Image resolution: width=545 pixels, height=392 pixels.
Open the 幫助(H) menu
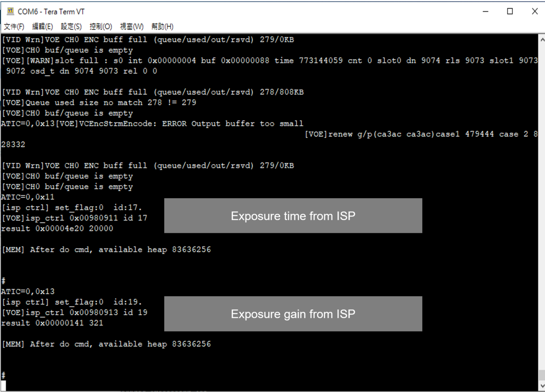pyautogui.click(x=162, y=27)
